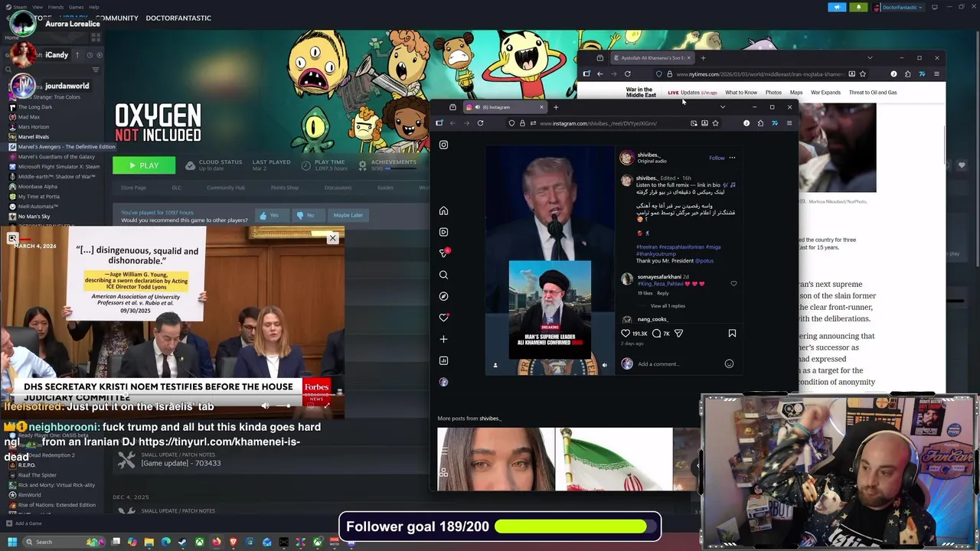Viewport: 980px width, 551px height.
Task: Select Marvel Rivals in Steam library
Action: pos(34,137)
